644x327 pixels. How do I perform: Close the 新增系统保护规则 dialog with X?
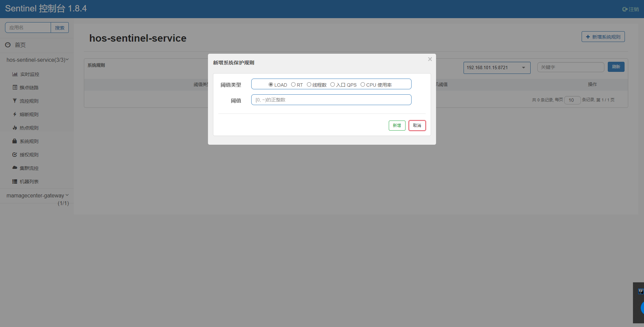coord(430,59)
